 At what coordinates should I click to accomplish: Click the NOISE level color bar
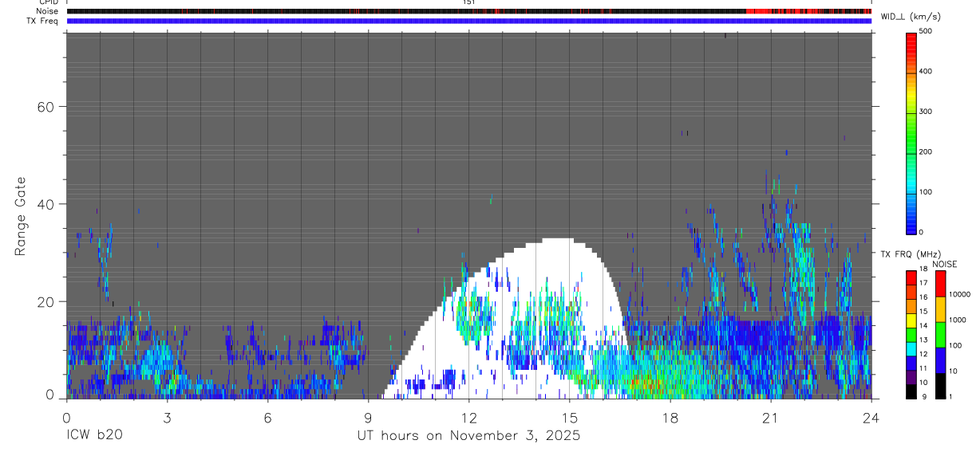[x=941, y=334]
